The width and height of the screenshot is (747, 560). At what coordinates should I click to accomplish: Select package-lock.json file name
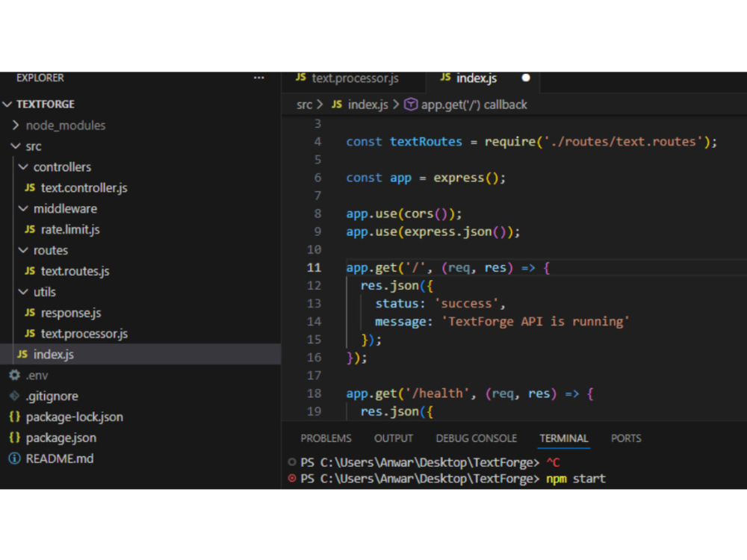[x=74, y=417]
